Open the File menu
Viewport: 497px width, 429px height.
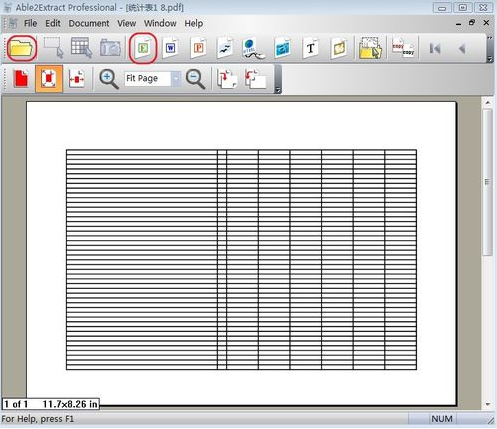click(x=30, y=23)
